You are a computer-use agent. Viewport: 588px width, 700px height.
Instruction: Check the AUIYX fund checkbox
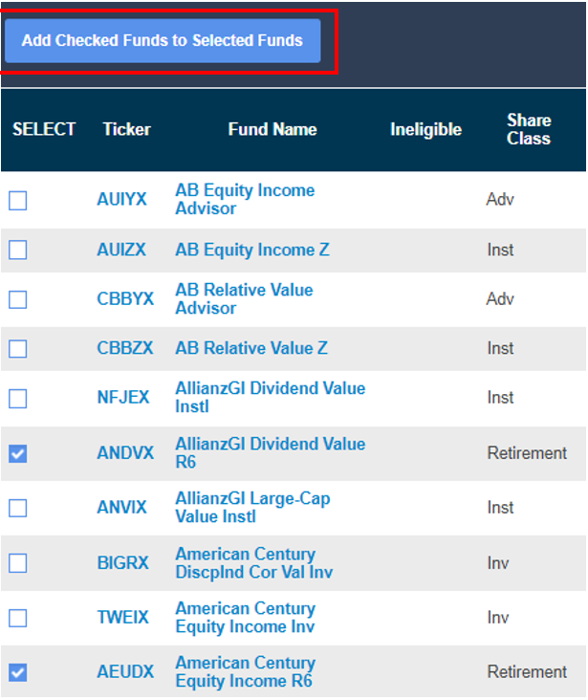tap(18, 201)
